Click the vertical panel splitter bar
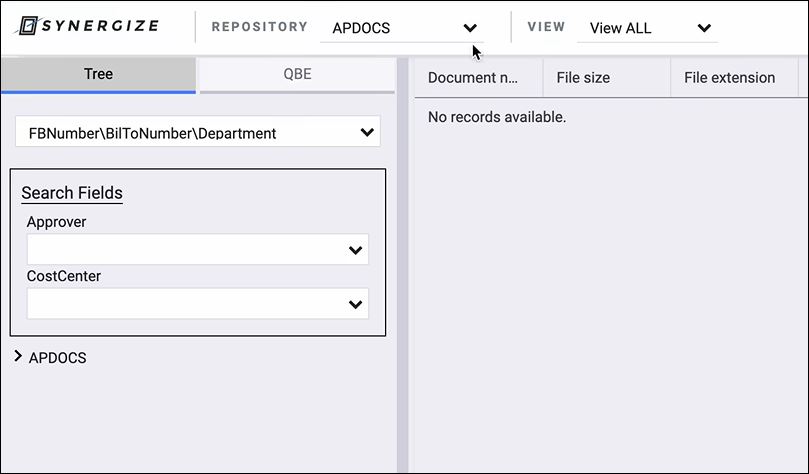Viewport: 809px width, 474px height. click(403, 266)
